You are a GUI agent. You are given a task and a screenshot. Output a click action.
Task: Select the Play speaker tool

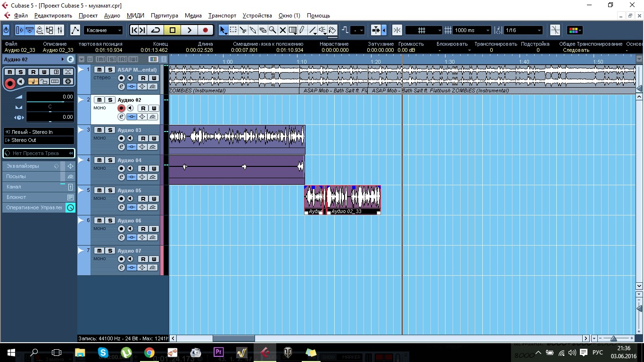pos(322,30)
